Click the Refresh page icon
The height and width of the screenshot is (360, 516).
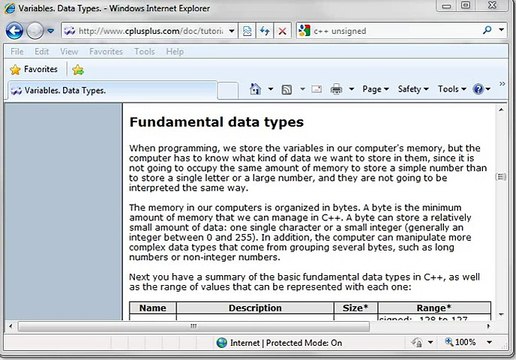(265, 31)
